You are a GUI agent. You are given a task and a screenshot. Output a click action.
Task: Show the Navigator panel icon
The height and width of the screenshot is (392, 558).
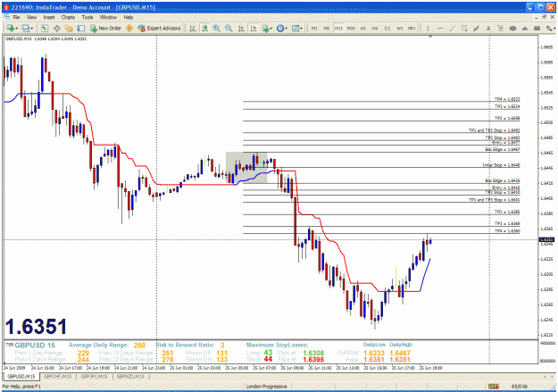(69, 28)
